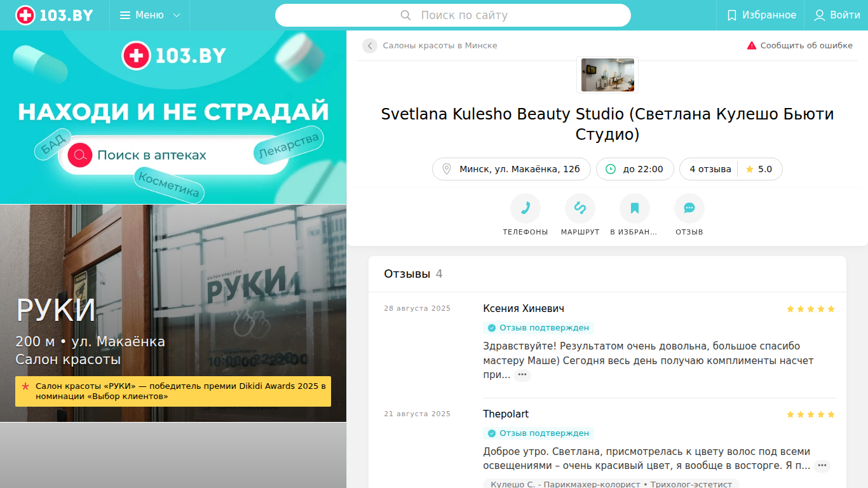The image size is (868, 488).
Task: Open the address Минск, ул. Макаёнка, 12б
Action: click(512, 169)
